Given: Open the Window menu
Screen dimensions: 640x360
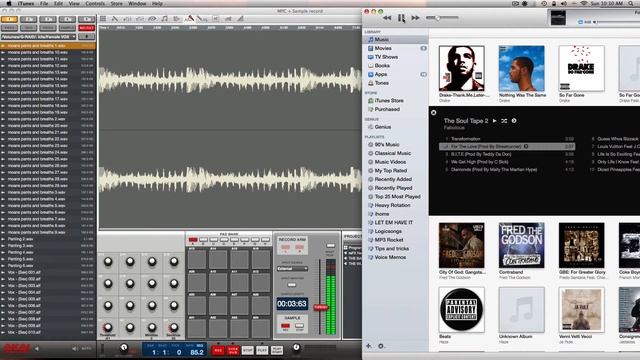Looking at the screenshot, I should tap(137, 4).
